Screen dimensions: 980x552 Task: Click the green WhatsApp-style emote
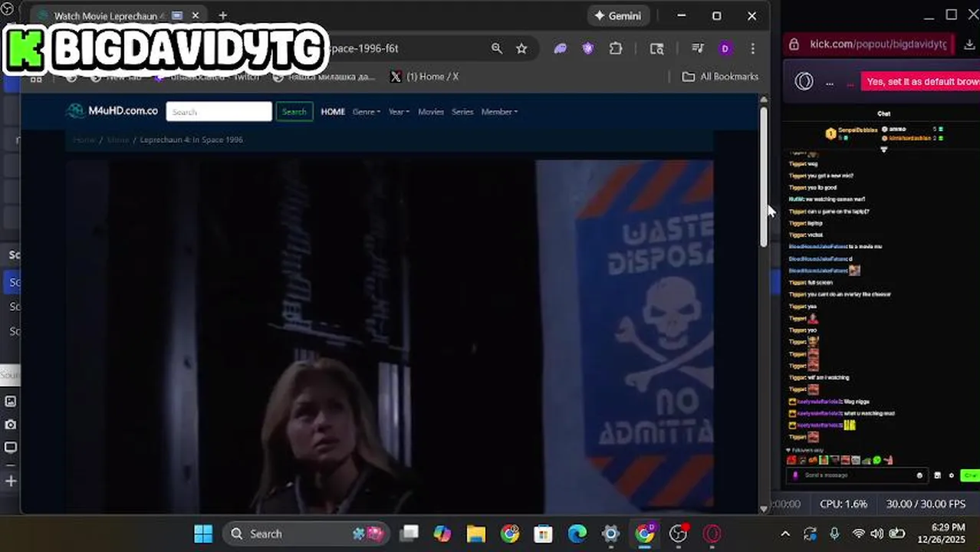877,460
